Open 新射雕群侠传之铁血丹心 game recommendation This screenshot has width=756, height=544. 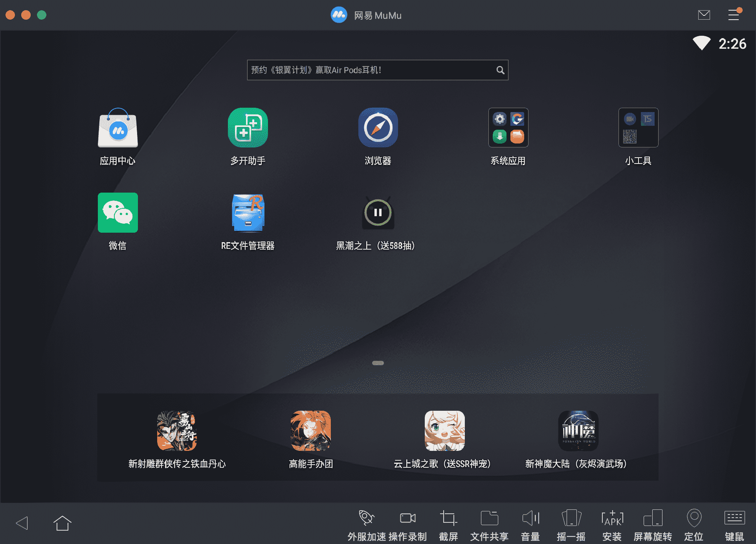pyautogui.click(x=177, y=431)
